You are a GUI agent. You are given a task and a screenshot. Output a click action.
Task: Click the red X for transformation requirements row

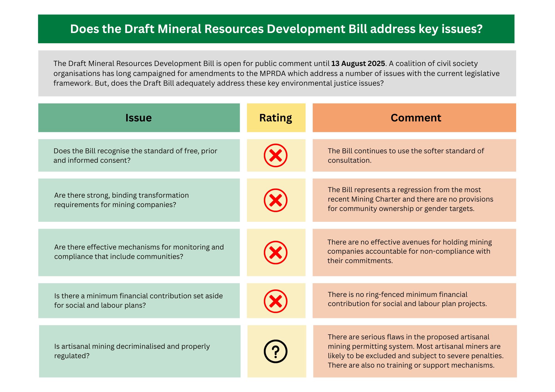pyautogui.click(x=275, y=200)
